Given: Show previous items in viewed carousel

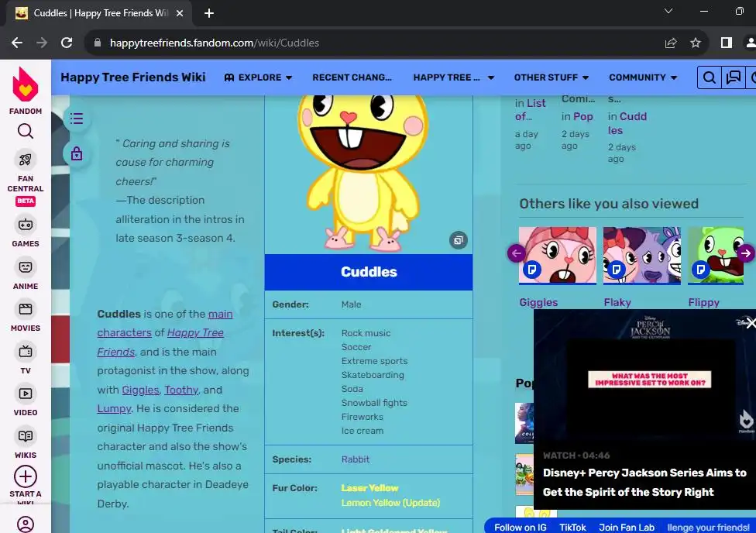Looking at the screenshot, I should click(517, 253).
